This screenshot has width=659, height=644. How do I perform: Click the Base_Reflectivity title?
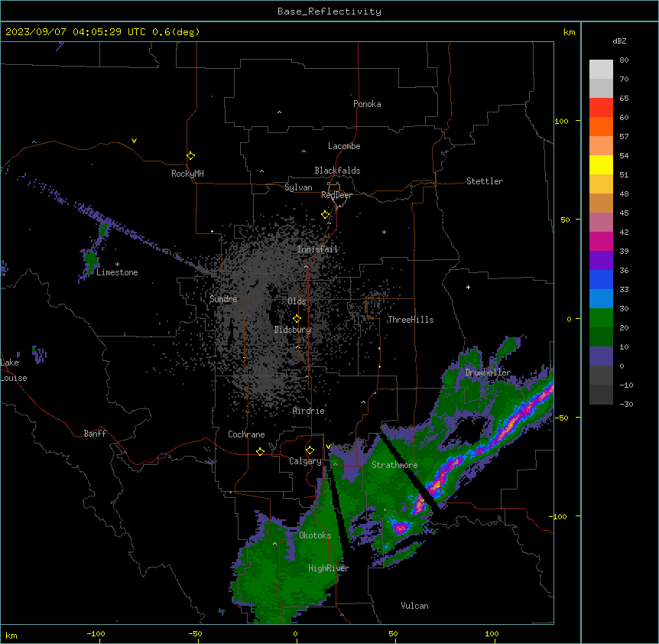click(329, 11)
